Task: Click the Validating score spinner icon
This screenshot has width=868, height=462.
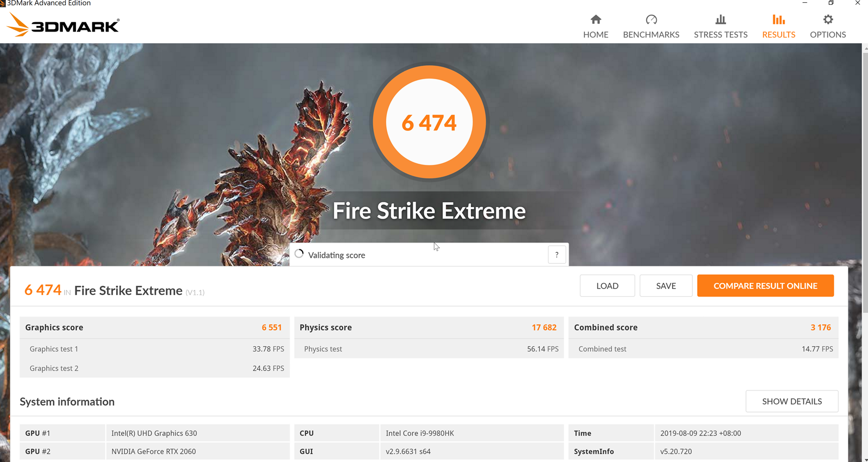Action: click(x=299, y=254)
